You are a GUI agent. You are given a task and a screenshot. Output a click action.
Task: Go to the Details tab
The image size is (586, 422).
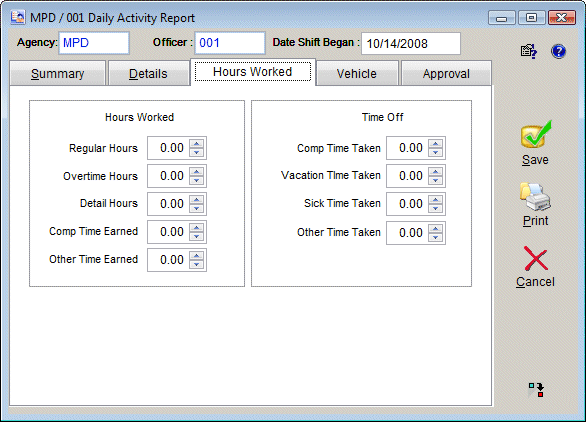148,73
